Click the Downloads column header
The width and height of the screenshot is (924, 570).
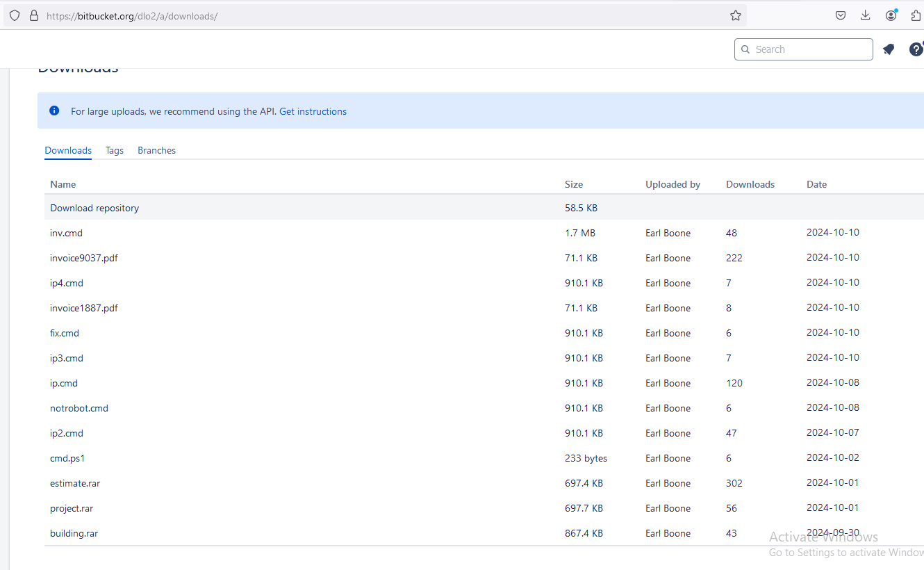point(750,184)
